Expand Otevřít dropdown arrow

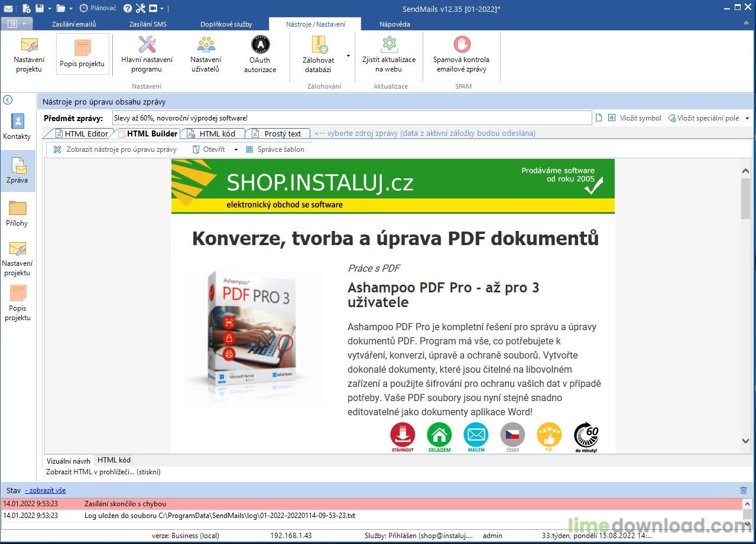pyautogui.click(x=236, y=150)
